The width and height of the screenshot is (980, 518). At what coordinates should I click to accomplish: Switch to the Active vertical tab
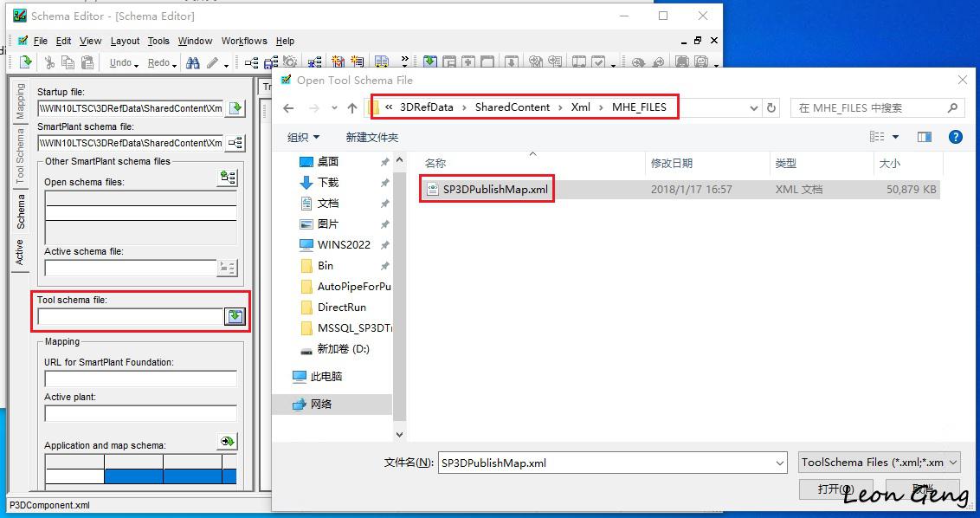[20, 252]
